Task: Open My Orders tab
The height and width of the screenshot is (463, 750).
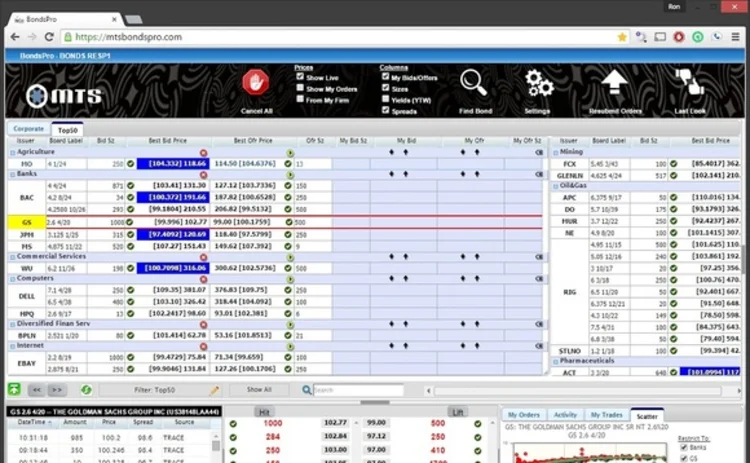Action: coord(523,415)
